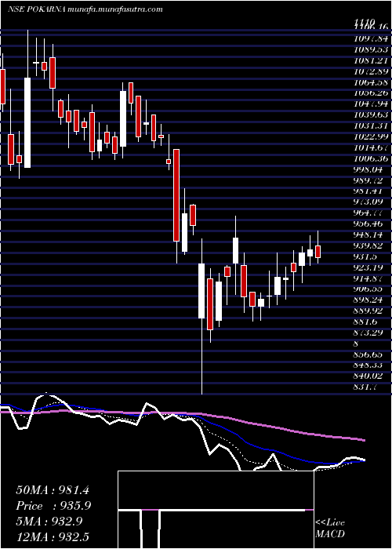The width and height of the screenshot is (392, 549).
Task: Click the 998.04 price level label
Action: [x=369, y=169]
